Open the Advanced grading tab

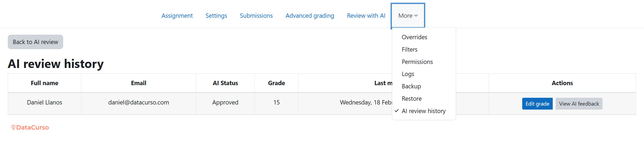pyautogui.click(x=310, y=16)
